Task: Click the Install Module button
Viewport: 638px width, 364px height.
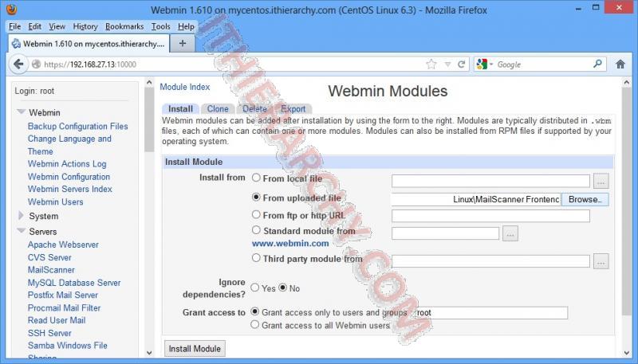Action: 195,349
